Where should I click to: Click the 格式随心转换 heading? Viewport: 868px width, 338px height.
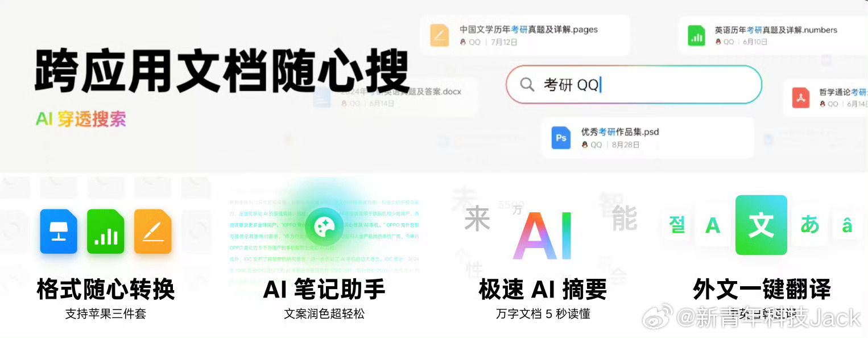[106, 289]
